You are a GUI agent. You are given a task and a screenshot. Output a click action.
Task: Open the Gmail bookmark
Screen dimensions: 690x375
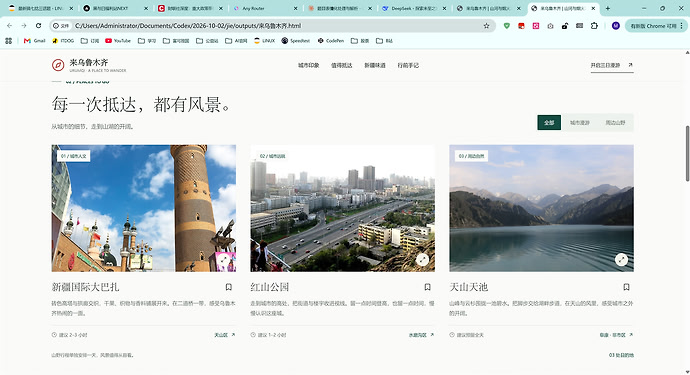pyautogui.click(x=35, y=41)
